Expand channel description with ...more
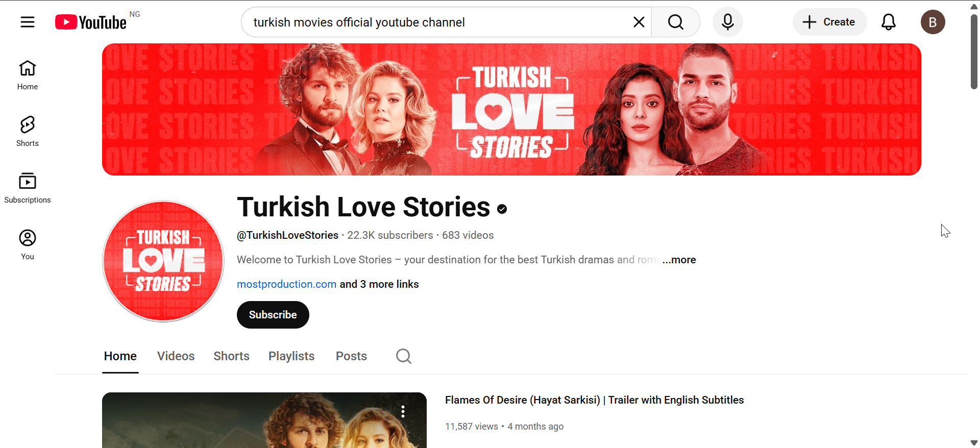The width and height of the screenshot is (980, 448). 679,260
